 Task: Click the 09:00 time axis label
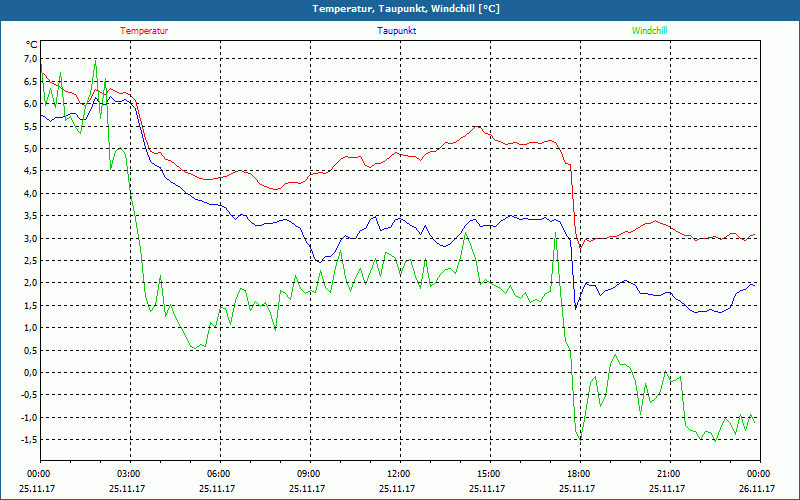(308, 474)
